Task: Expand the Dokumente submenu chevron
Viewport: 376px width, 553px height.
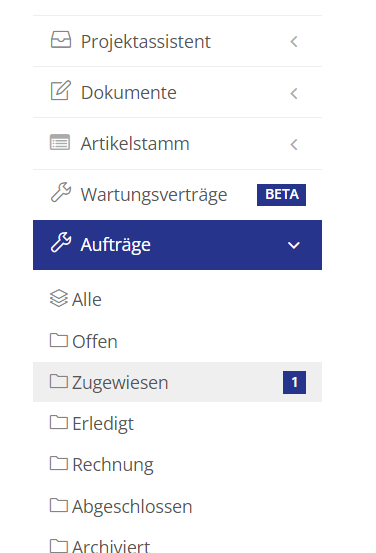Action: pyautogui.click(x=294, y=93)
